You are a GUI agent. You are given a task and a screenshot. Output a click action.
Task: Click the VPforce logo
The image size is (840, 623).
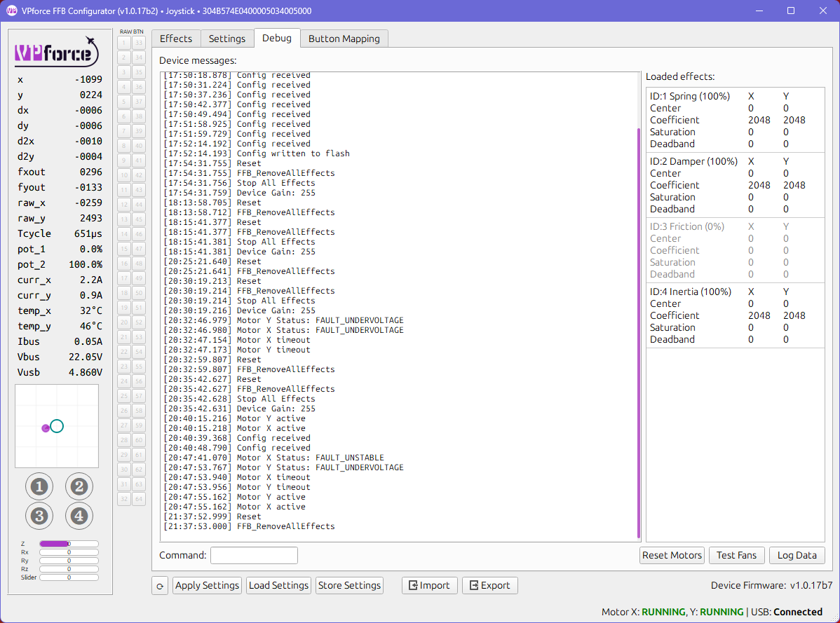click(x=57, y=52)
